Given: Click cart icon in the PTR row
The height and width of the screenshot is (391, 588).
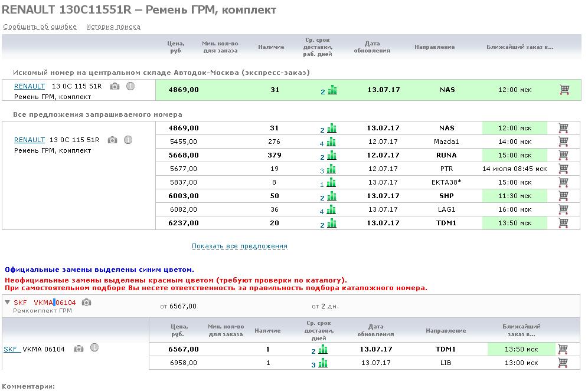Looking at the screenshot, I should coord(563,169).
